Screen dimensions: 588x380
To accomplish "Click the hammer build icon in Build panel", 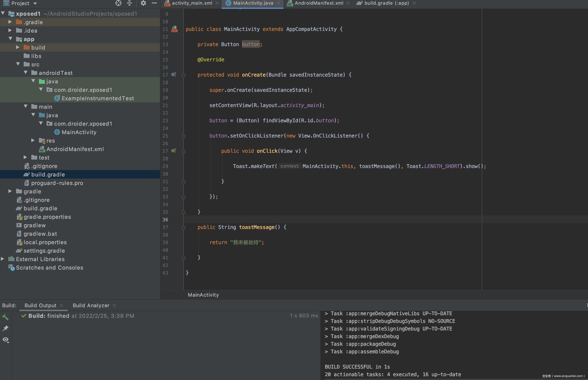I will 5,317.
